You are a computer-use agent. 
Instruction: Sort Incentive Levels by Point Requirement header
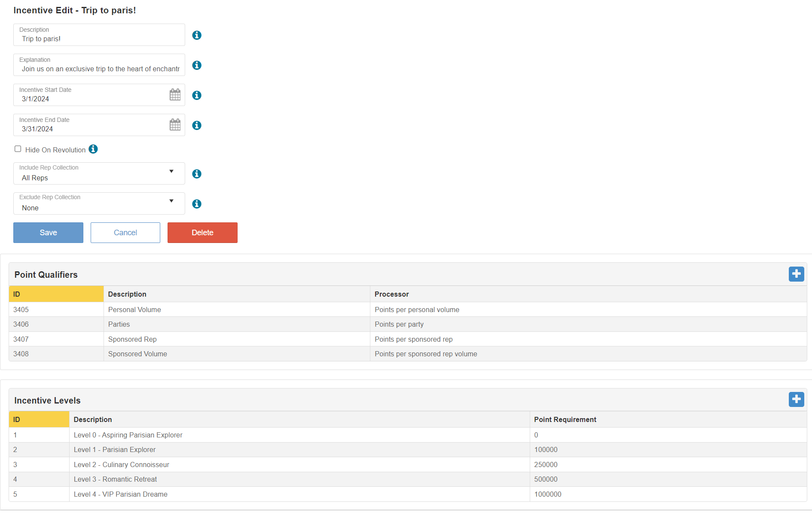[x=565, y=419]
